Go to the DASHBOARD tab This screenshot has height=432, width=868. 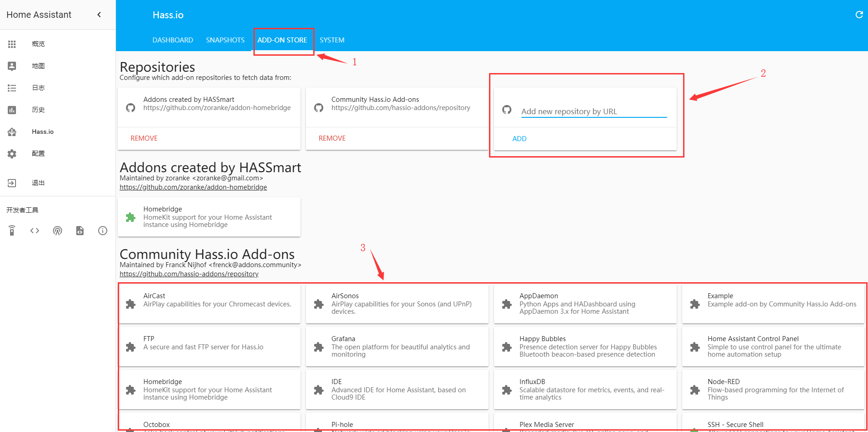click(x=173, y=40)
